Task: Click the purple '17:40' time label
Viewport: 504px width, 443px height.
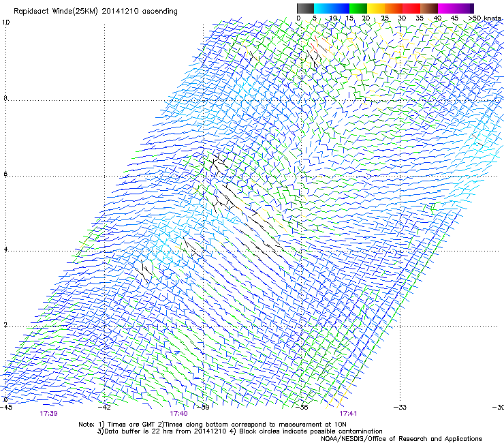Action: tap(178, 414)
